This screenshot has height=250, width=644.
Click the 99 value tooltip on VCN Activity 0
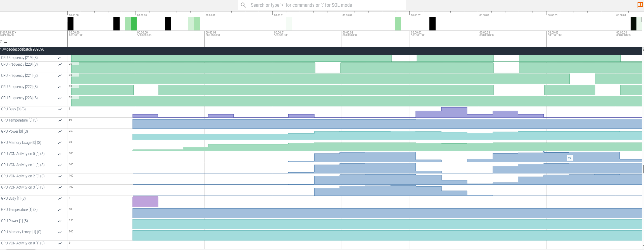pos(569,158)
